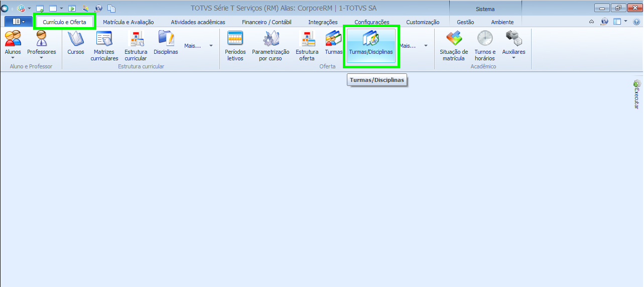Open dropdown arrow next to colored cubes icon
Viewport: 644px width, 287px height.
pos(30,9)
